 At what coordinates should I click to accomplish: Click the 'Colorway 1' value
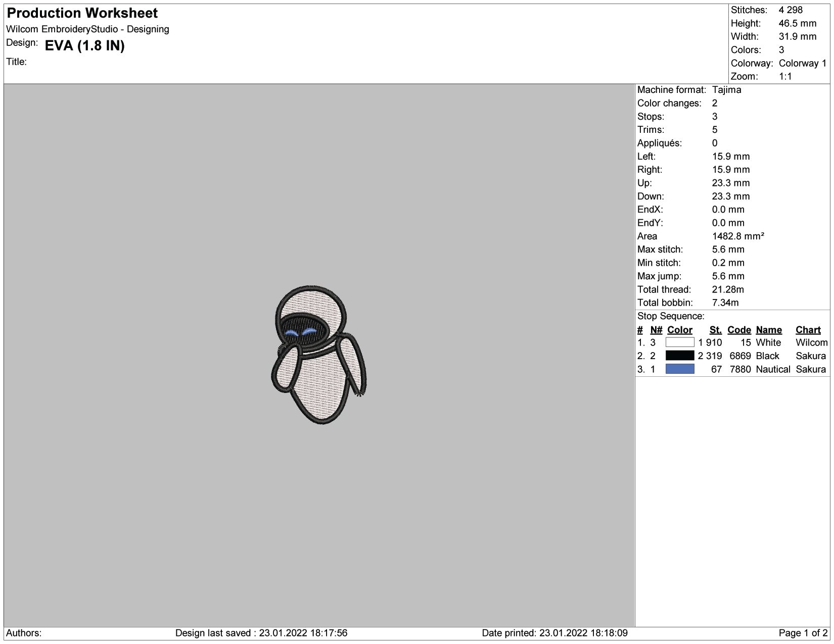click(803, 63)
